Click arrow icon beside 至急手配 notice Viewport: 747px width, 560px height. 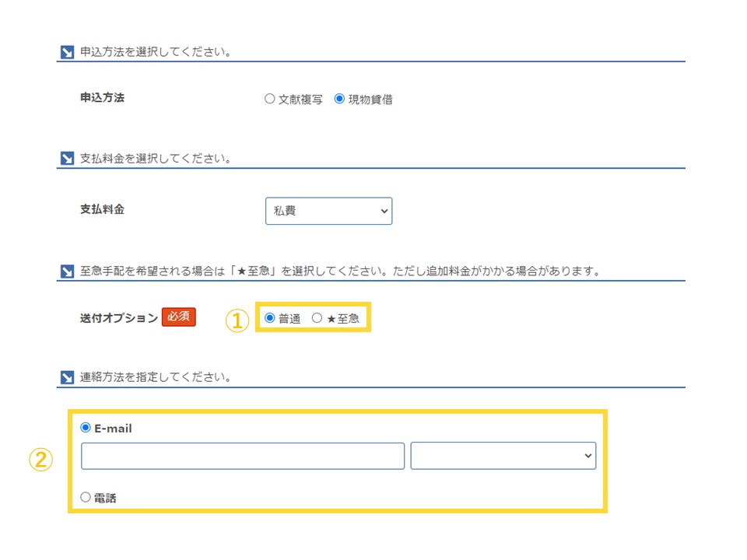click(x=67, y=271)
